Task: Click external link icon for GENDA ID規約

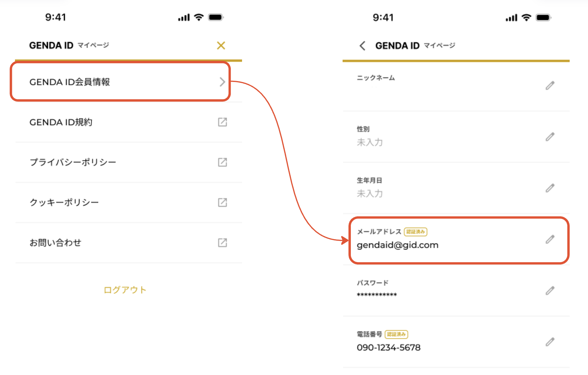Action: tap(222, 122)
